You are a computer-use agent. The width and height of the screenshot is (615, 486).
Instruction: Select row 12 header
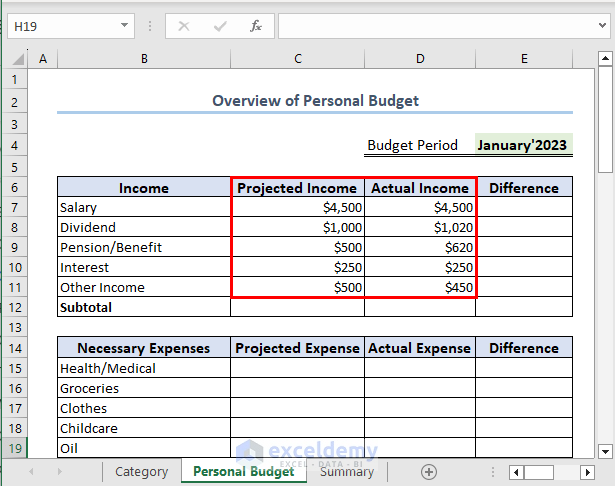click(15, 307)
